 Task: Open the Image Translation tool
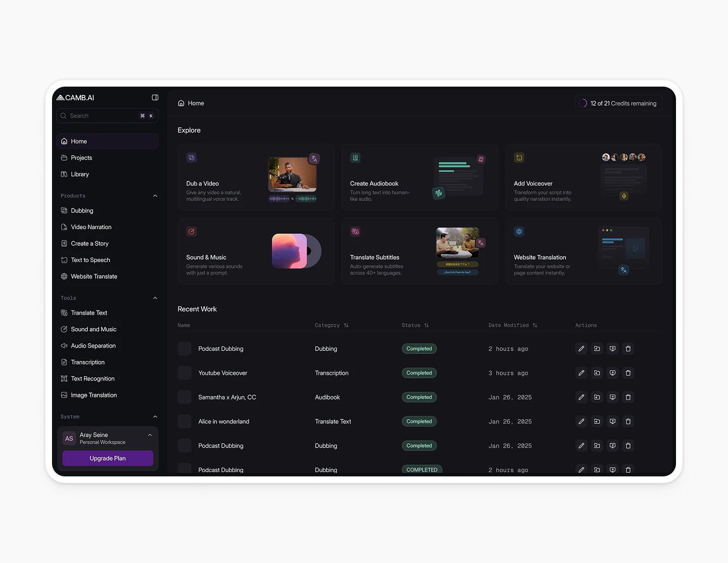tap(94, 395)
